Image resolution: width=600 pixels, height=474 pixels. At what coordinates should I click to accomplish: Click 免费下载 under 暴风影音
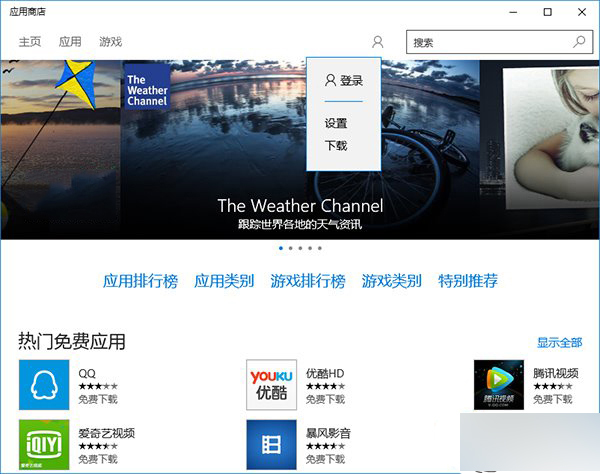(325, 459)
